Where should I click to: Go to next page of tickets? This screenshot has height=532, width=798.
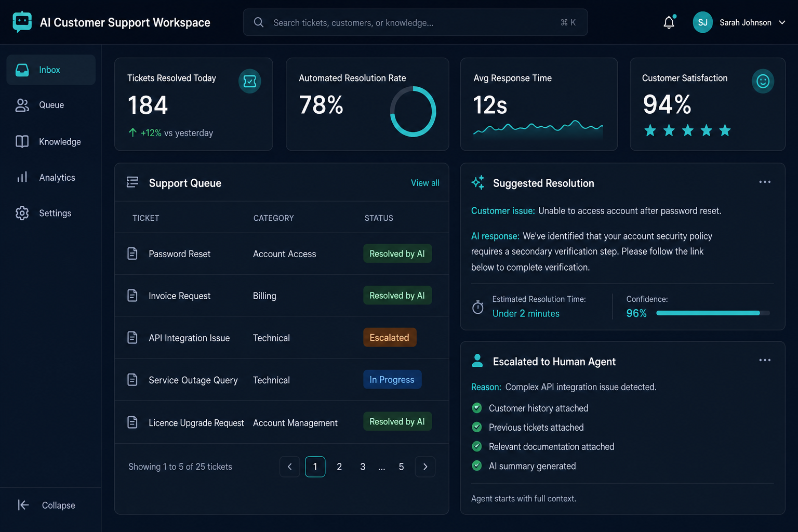coord(425,467)
